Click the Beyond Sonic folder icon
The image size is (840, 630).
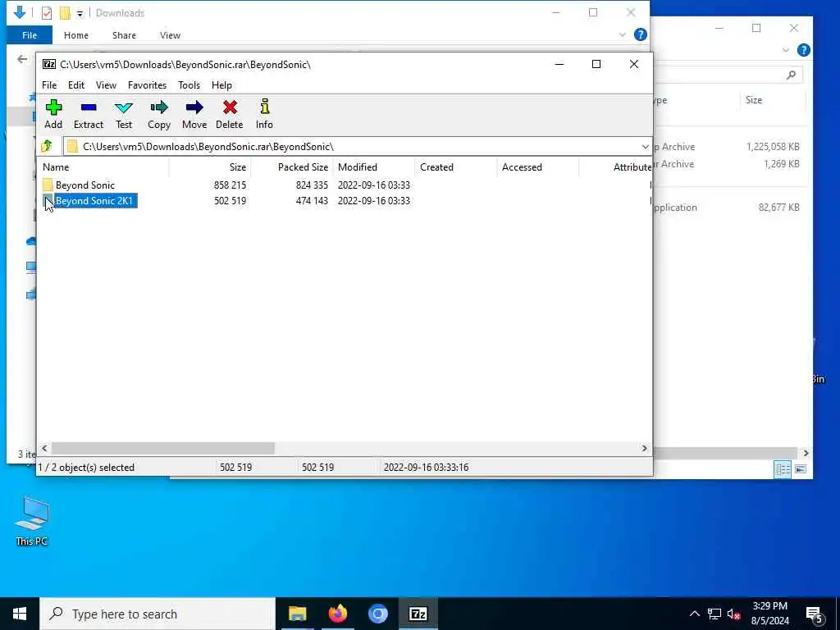pos(48,185)
